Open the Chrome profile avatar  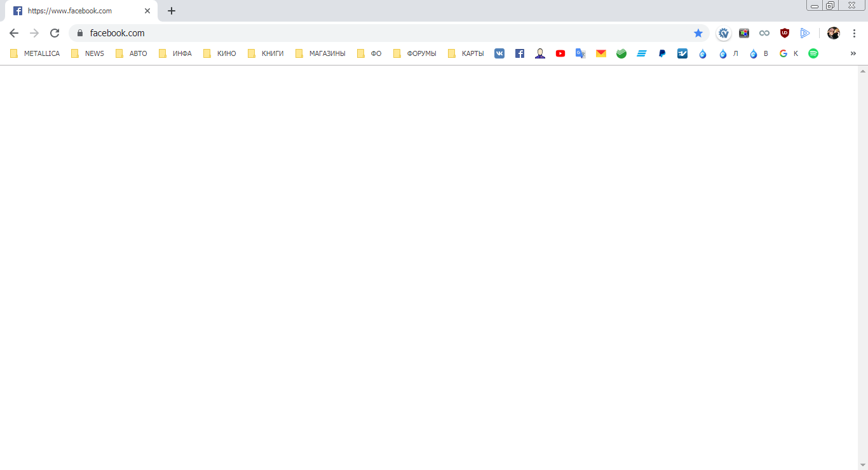point(834,33)
